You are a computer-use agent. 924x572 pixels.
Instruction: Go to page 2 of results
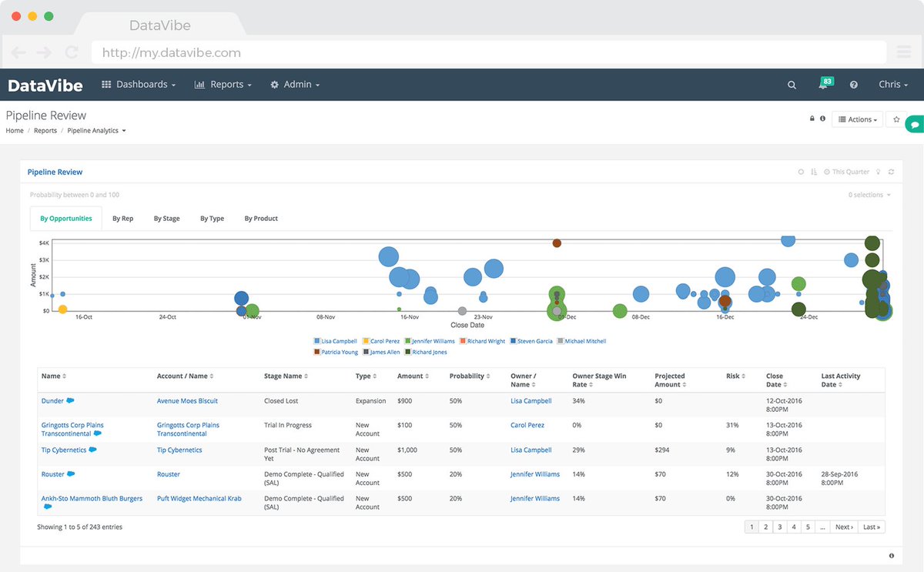765,527
